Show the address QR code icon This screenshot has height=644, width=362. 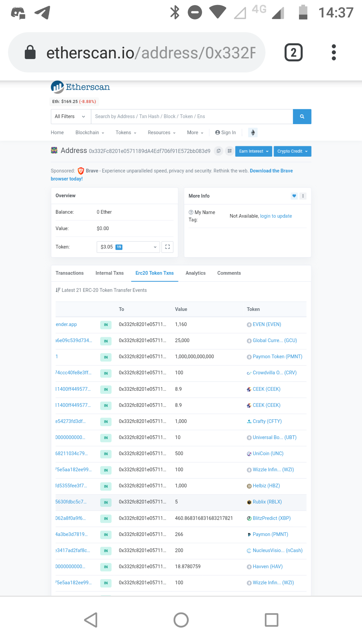click(230, 151)
